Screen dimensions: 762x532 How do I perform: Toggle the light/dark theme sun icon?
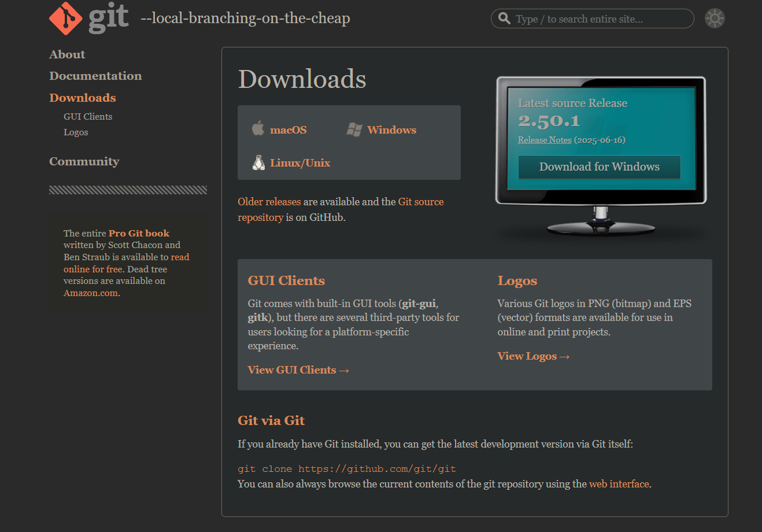715,19
